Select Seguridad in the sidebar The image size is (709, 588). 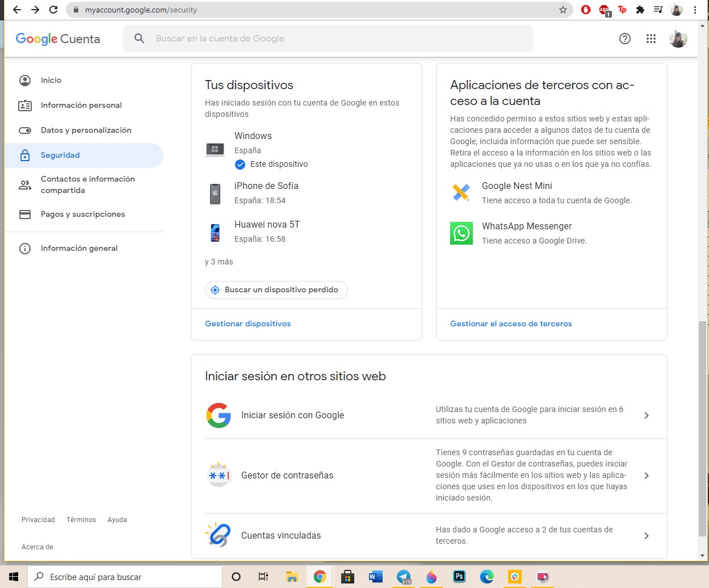click(84, 156)
